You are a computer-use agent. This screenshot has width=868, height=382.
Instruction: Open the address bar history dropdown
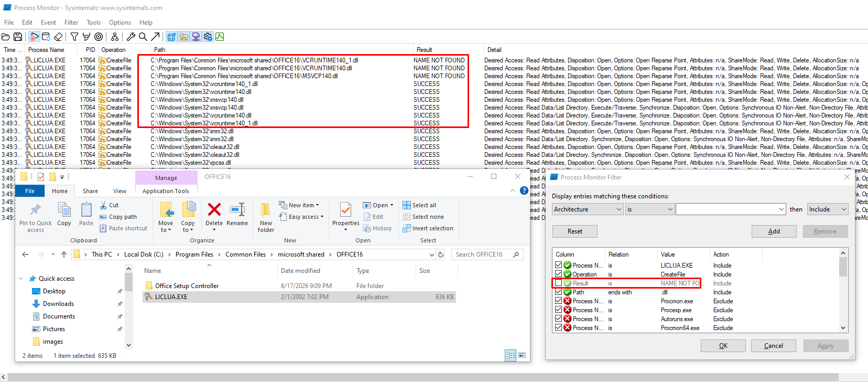[432, 254]
